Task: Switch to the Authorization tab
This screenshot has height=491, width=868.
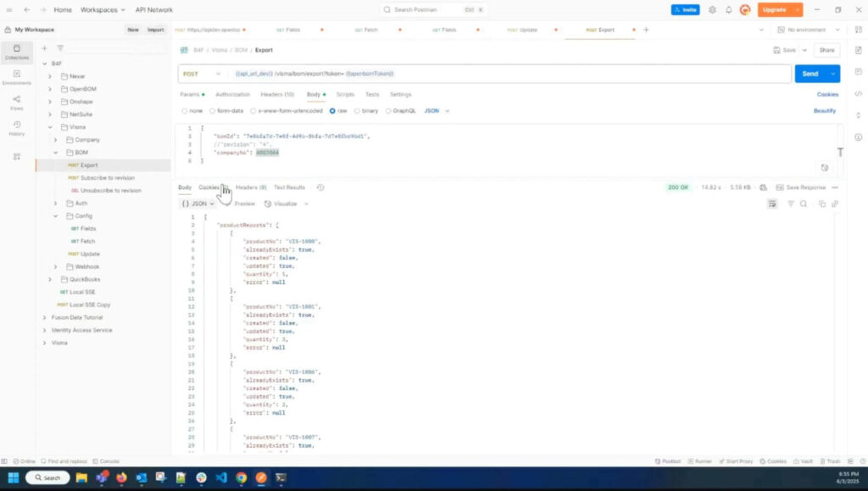Action: coord(232,95)
